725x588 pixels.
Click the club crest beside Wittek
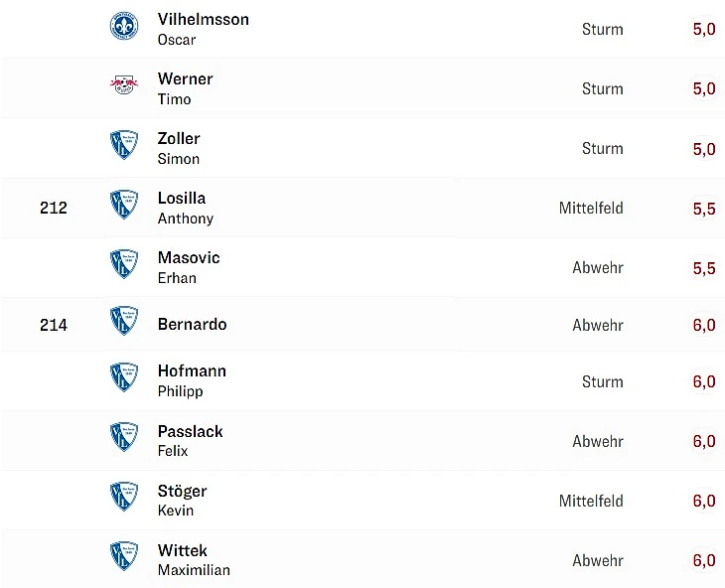tap(124, 557)
